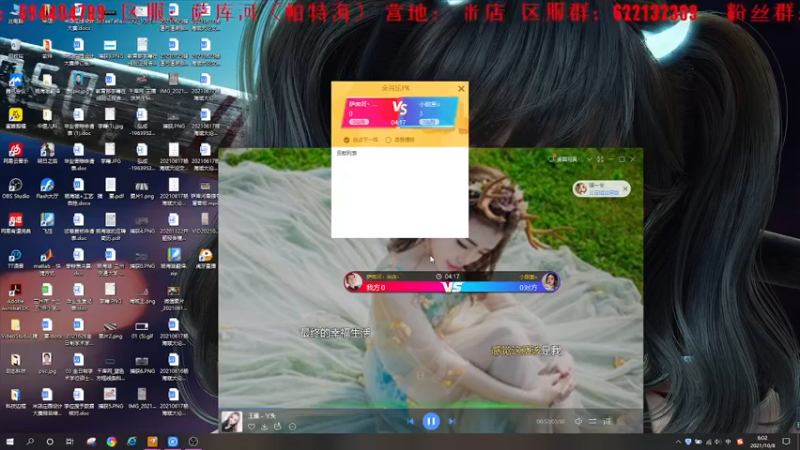Click the album cover thumbnail in the player bar

[x=232, y=421]
